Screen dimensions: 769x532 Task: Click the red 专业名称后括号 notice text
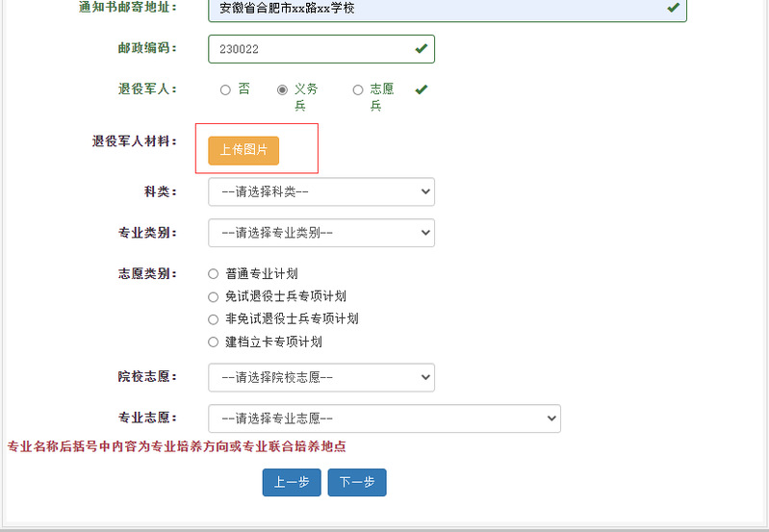point(176,446)
